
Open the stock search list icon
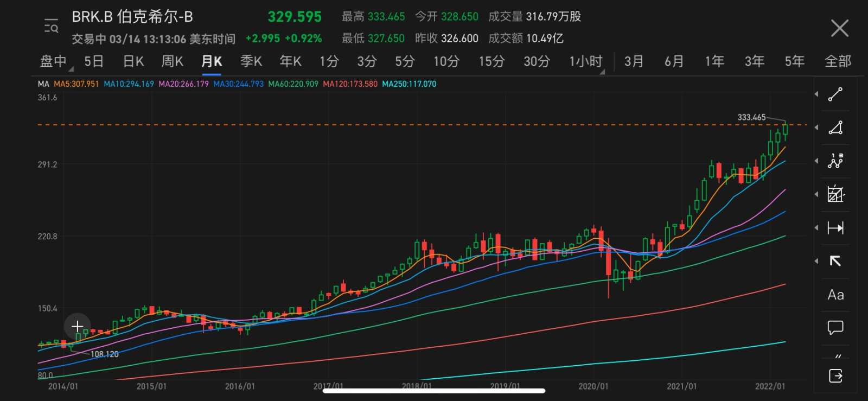pyautogui.click(x=51, y=26)
